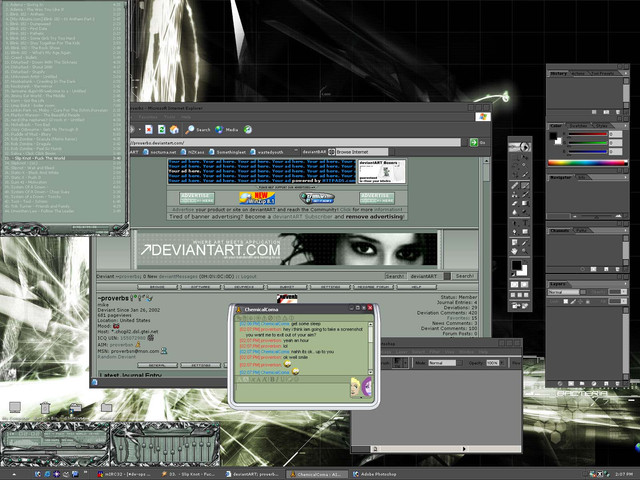This screenshot has height=480, width=640.
Task: Select the Eyedropper tool
Action: click(x=524, y=242)
